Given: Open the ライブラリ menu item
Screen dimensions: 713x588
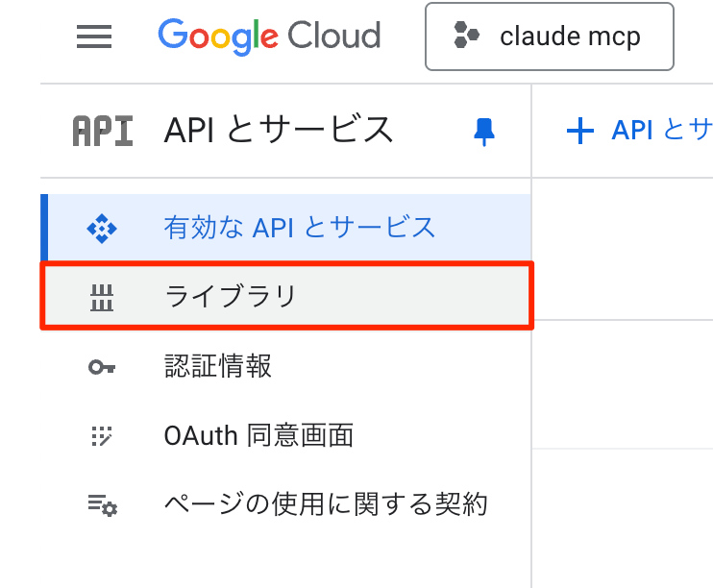Looking at the screenshot, I should (x=231, y=296).
